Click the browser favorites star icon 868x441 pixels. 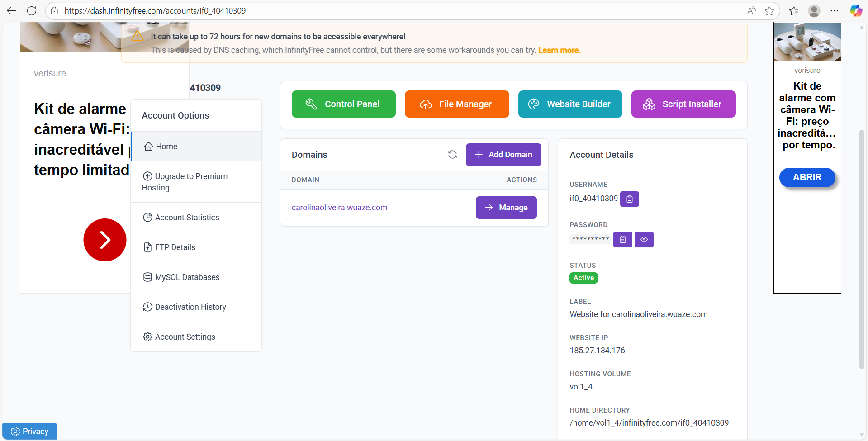[x=769, y=11]
